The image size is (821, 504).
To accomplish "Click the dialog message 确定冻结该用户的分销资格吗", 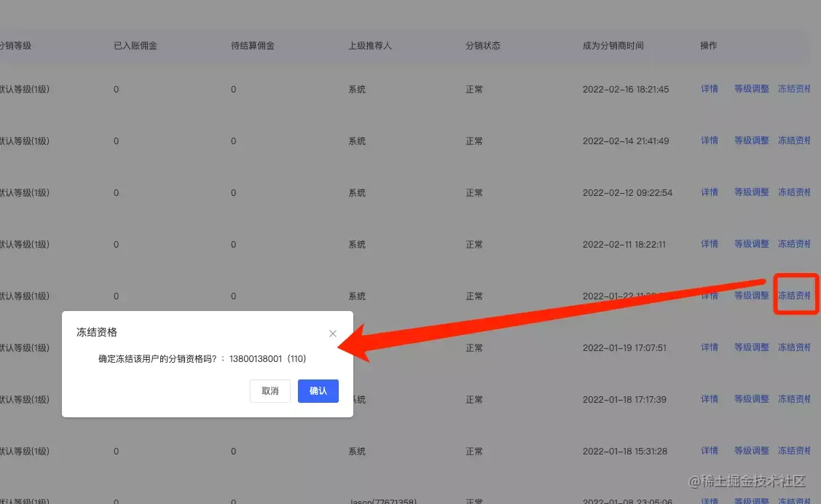I will coord(157,359).
